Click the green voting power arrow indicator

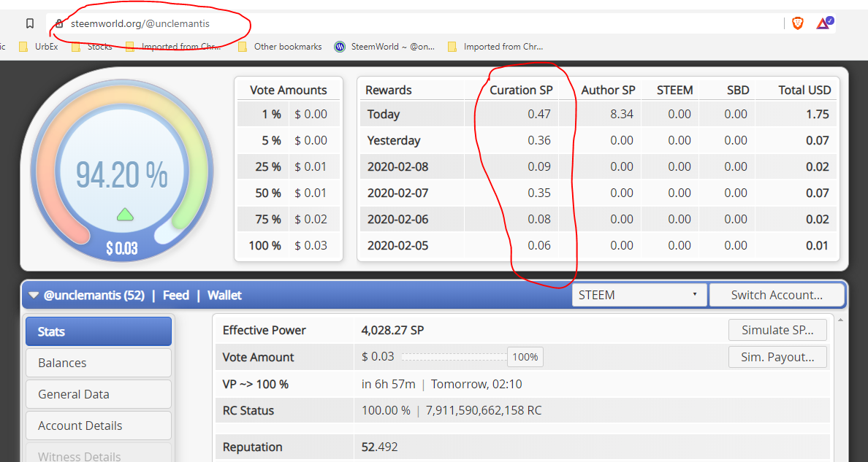coord(125,214)
